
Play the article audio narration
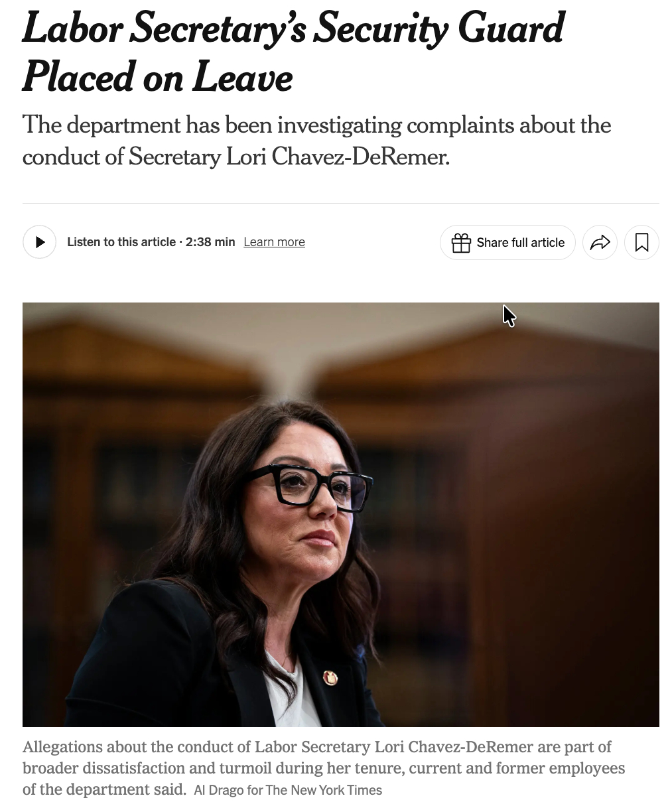(40, 242)
